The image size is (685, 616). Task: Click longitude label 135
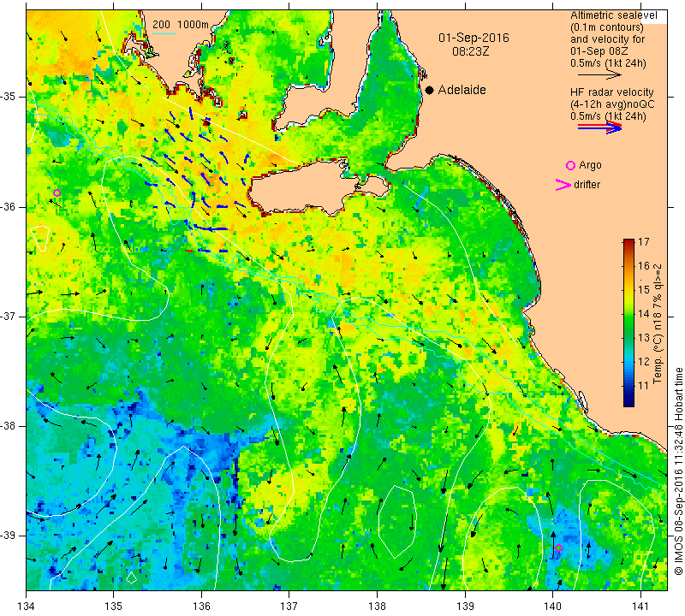coord(114,607)
